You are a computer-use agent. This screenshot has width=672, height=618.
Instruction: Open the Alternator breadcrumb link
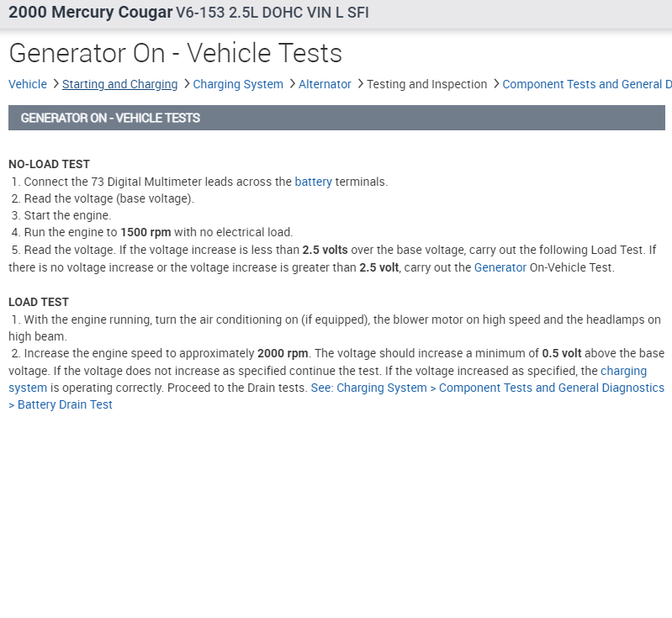(325, 84)
